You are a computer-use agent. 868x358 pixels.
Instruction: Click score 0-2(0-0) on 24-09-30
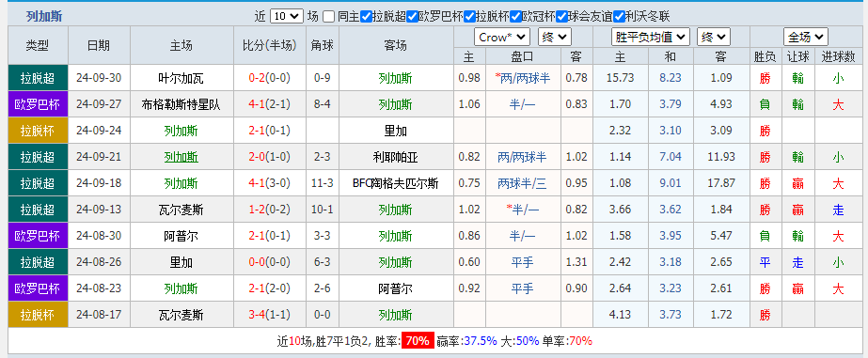click(x=270, y=78)
